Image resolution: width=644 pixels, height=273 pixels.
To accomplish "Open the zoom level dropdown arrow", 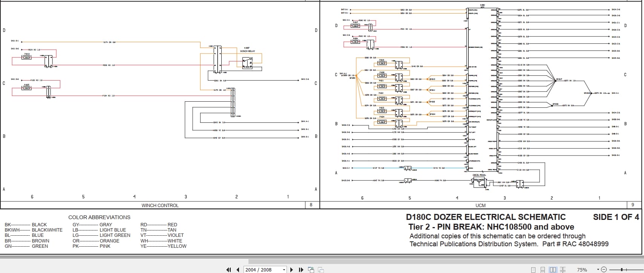I will click(x=598, y=270).
